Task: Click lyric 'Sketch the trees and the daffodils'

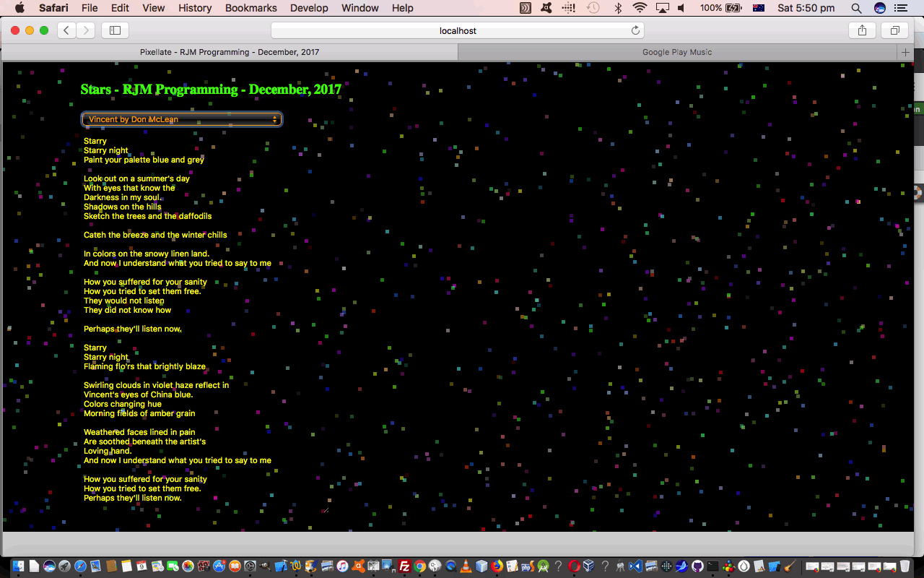Action: coord(148,216)
